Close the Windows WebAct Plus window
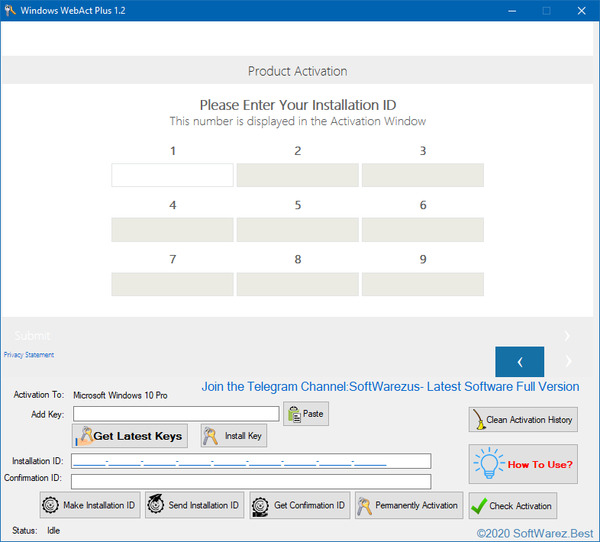 [581, 11]
